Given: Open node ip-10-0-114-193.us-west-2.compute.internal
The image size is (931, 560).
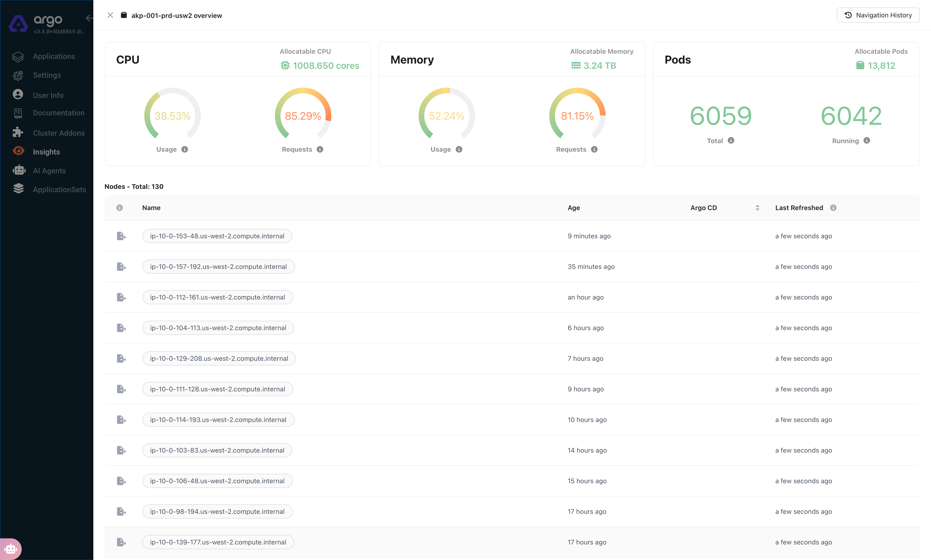Looking at the screenshot, I should click(218, 420).
